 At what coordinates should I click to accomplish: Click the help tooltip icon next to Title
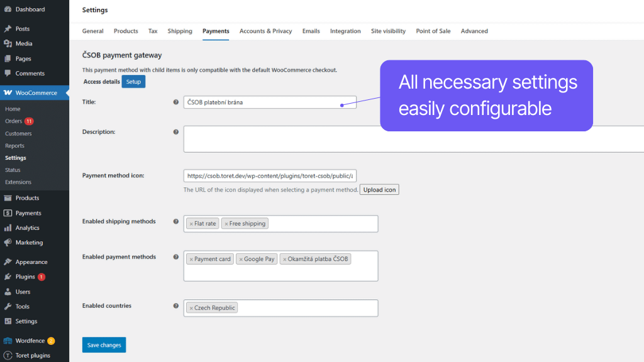(x=176, y=102)
